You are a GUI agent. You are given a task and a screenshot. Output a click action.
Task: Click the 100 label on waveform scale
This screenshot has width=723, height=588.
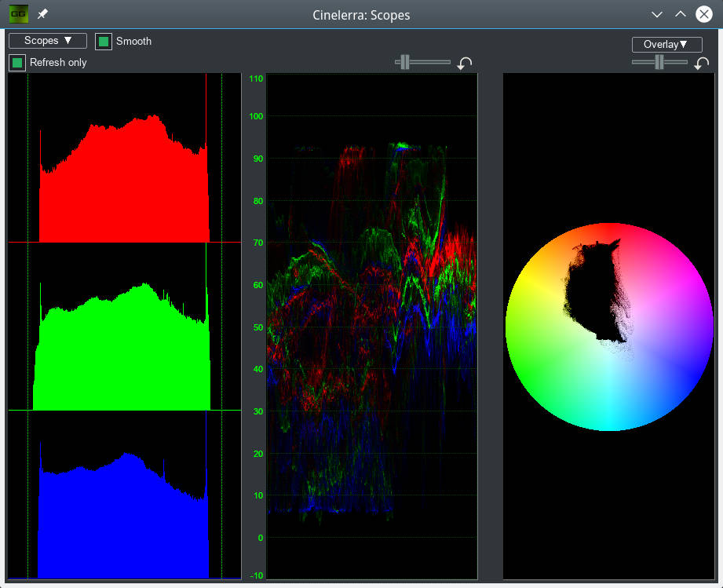pyautogui.click(x=256, y=117)
